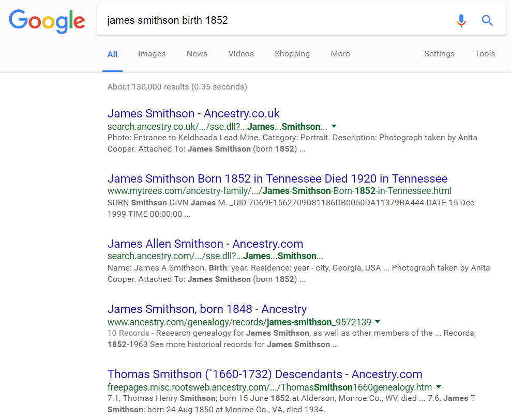
Task: Select the All tab
Action: coord(112,54)
